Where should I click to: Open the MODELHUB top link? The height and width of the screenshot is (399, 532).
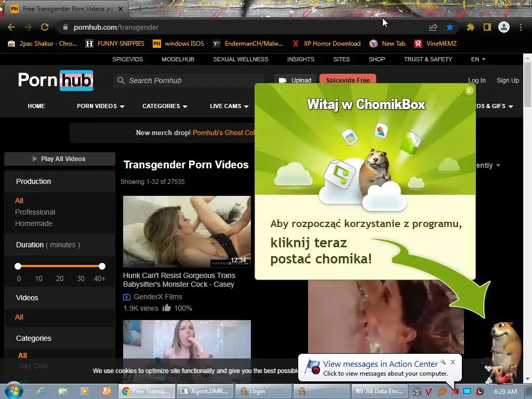pos(178,59)
